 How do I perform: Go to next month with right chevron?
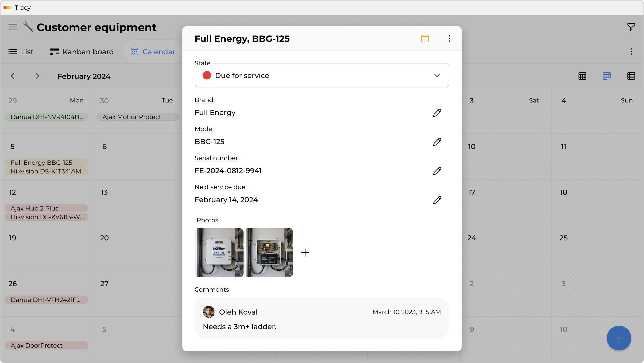[37, 76]
